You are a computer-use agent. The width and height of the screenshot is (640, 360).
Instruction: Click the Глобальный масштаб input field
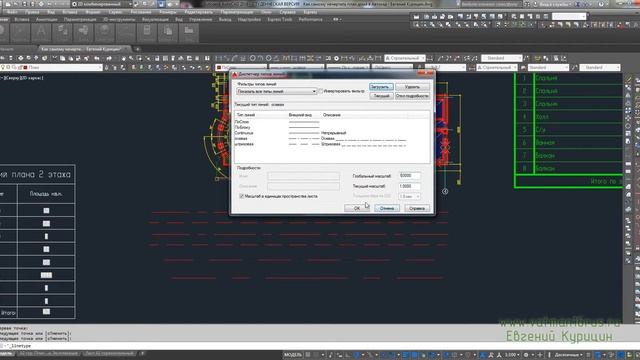(409, 176)
